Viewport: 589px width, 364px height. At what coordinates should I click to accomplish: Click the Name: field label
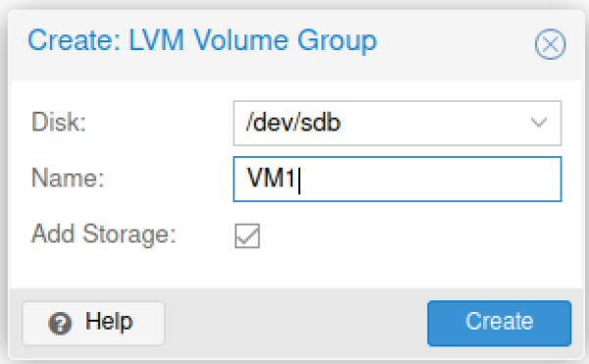coord(68,178)
